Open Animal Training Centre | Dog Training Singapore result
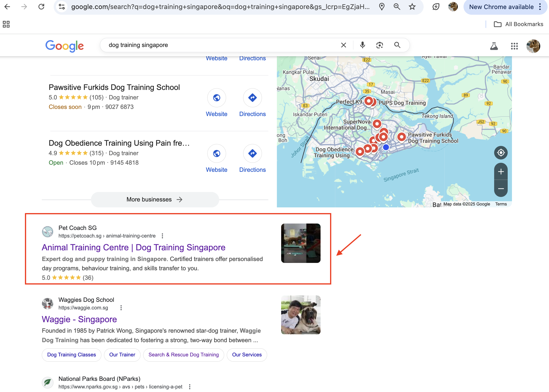This screenshot has width=549, height=392. [x=133, y=247]
